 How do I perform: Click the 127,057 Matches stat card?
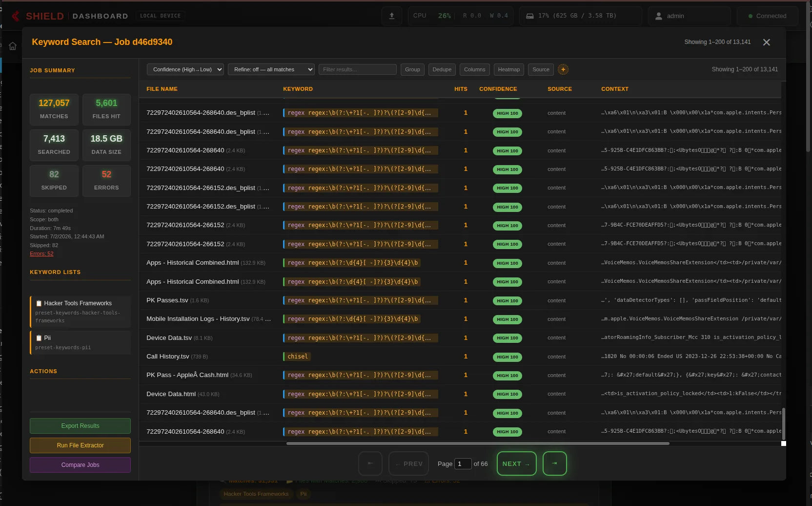click(54, 109)
